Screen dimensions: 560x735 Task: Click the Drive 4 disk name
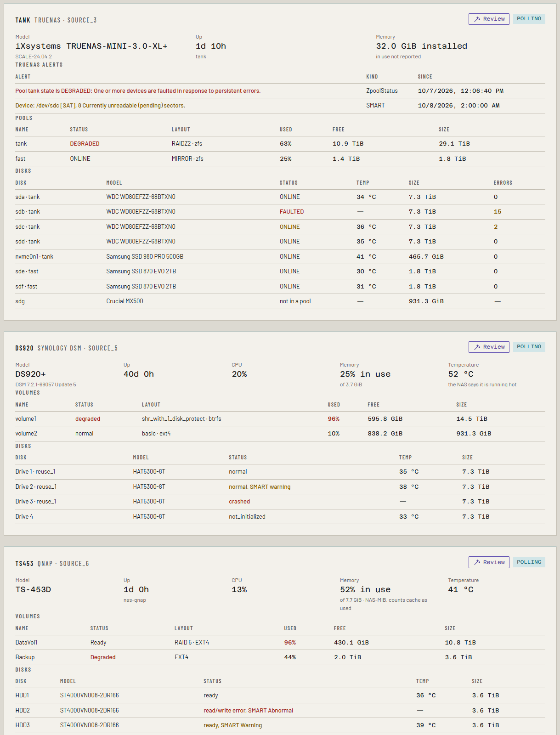pos(24,517)
